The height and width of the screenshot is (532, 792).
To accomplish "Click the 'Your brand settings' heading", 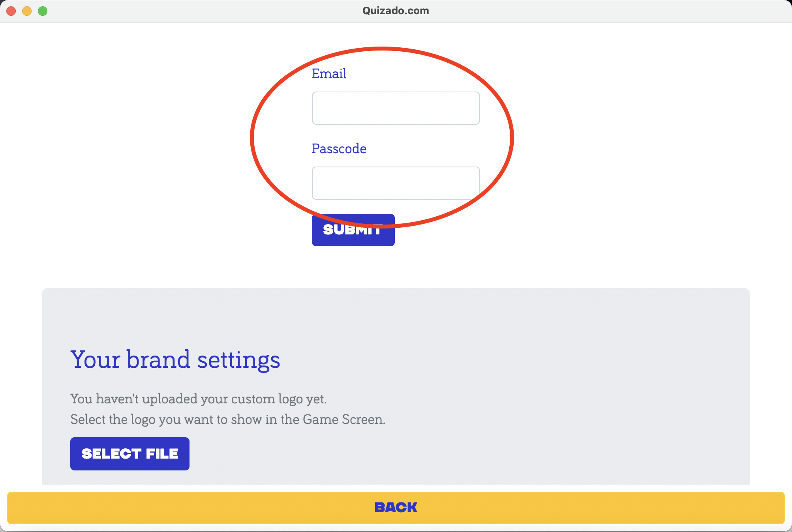I will click(175, 360).
